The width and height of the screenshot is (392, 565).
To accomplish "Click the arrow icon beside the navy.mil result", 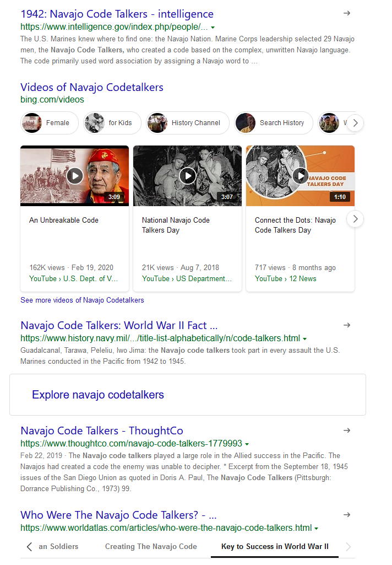I will coord(347,325).
